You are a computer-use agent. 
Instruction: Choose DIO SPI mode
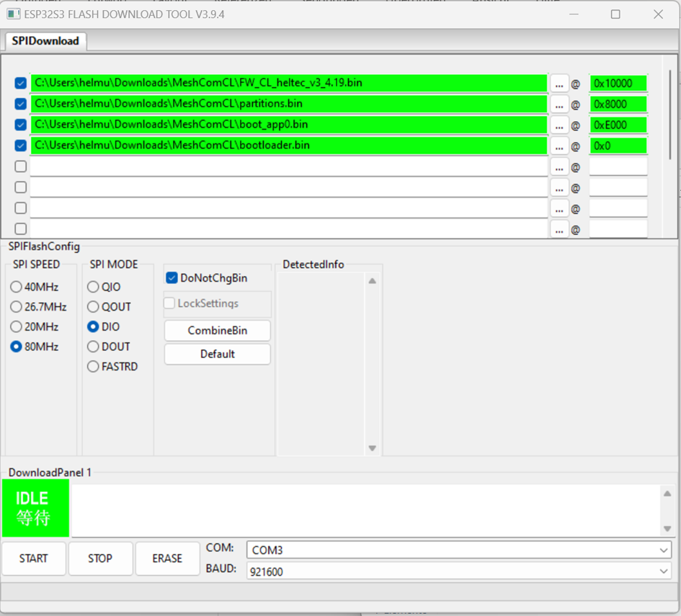point(103,326)
